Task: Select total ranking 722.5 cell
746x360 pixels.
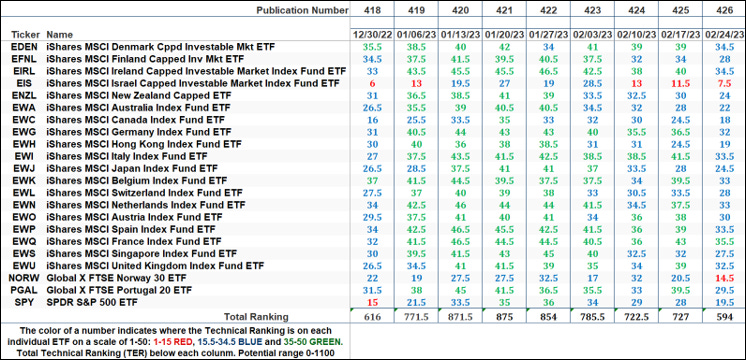Action: 636,317
